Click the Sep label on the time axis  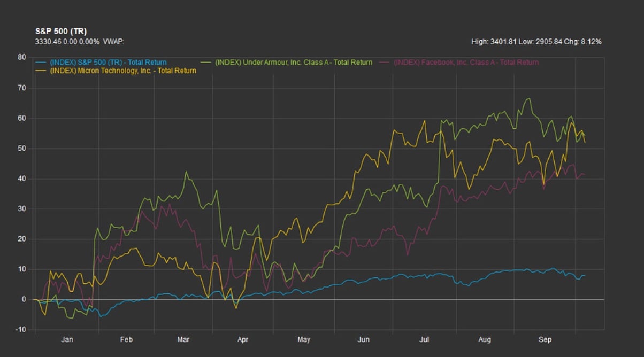pyautogui.click(x=545, y=339)
